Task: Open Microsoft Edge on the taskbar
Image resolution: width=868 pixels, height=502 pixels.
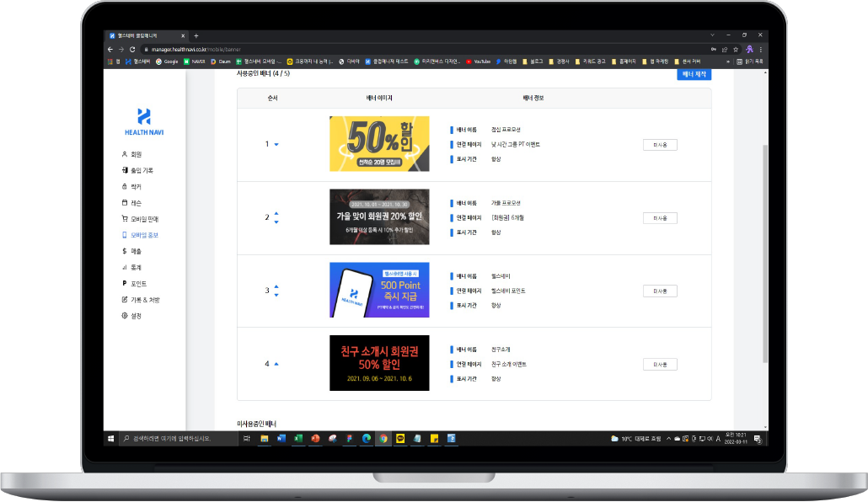Action: (367, 439)
